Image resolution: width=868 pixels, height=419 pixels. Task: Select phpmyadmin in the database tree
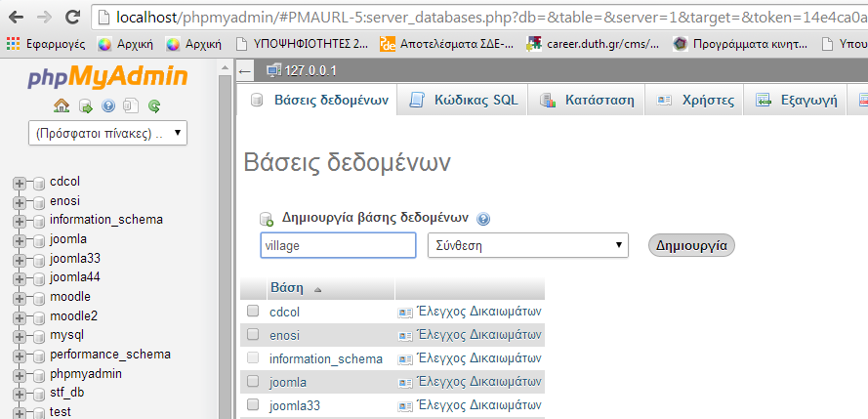tap(86, 374)
